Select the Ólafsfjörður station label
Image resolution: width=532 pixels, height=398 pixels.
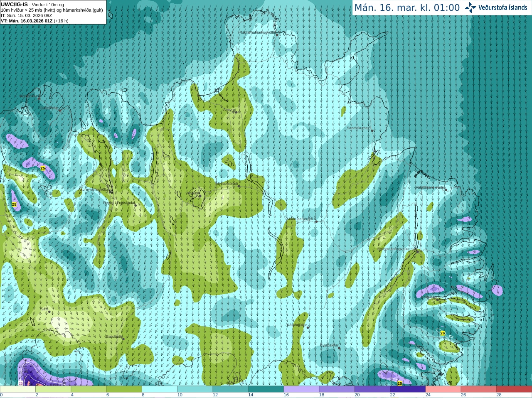point(49,108)
